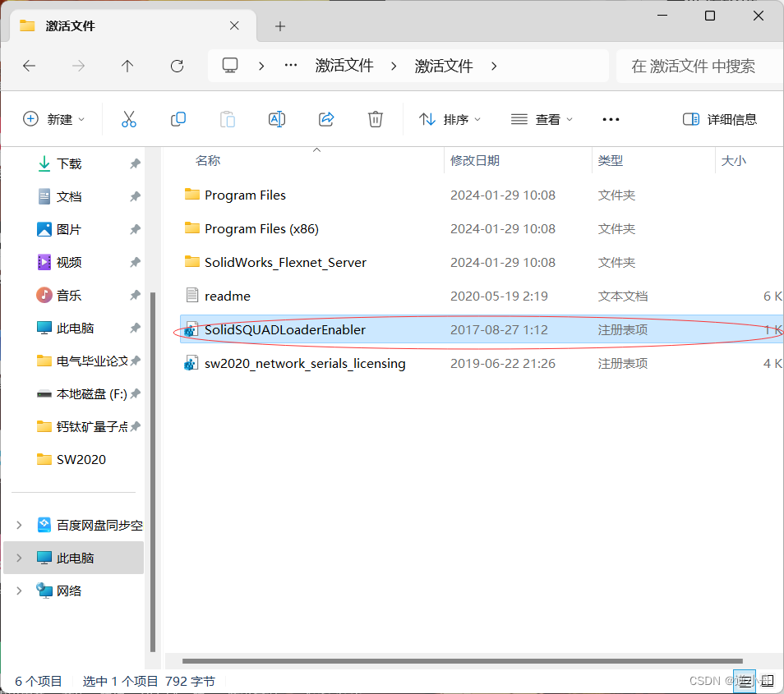
Task: Open SW2020 folder in sidebar
Action: (71, 459)
